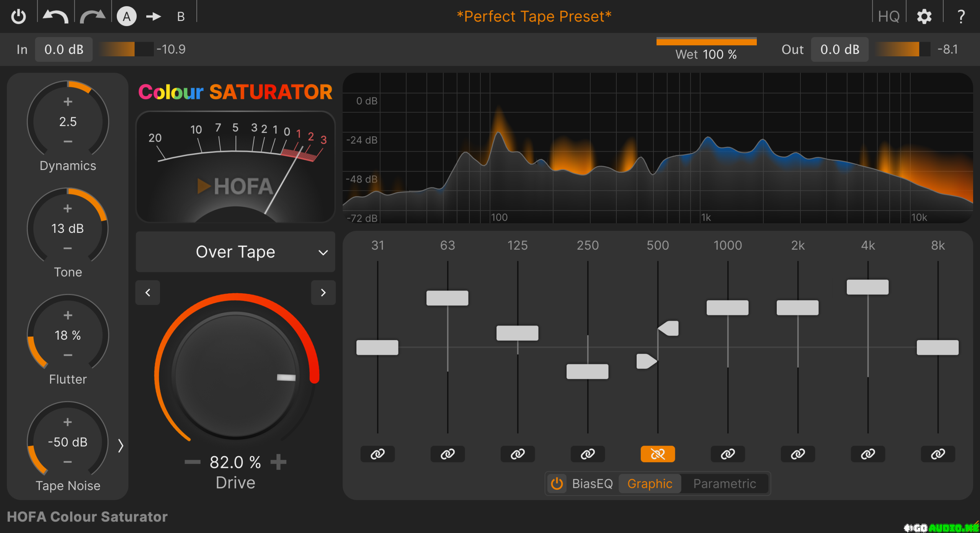This screenshot has height=533, width=980.
Task: Click the plugin power bypass icon
Action: point(18,16)
